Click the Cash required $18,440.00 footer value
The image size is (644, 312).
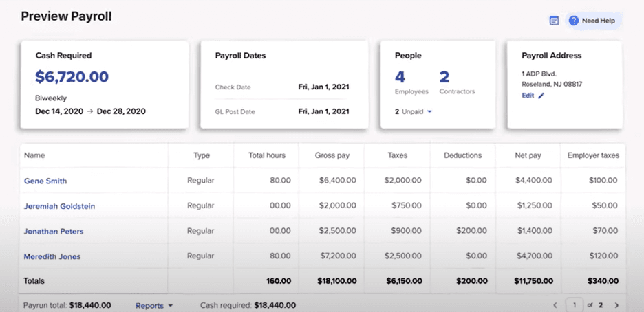275,305
